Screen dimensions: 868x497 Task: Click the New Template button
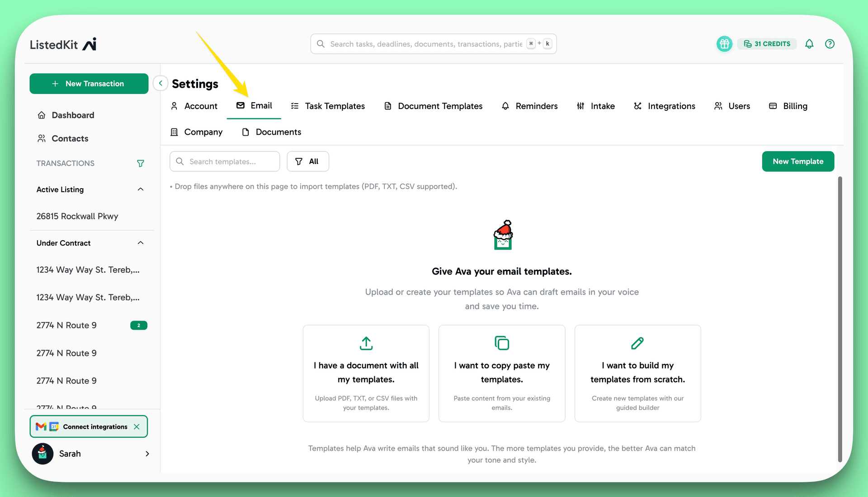(x=797, y=161)
